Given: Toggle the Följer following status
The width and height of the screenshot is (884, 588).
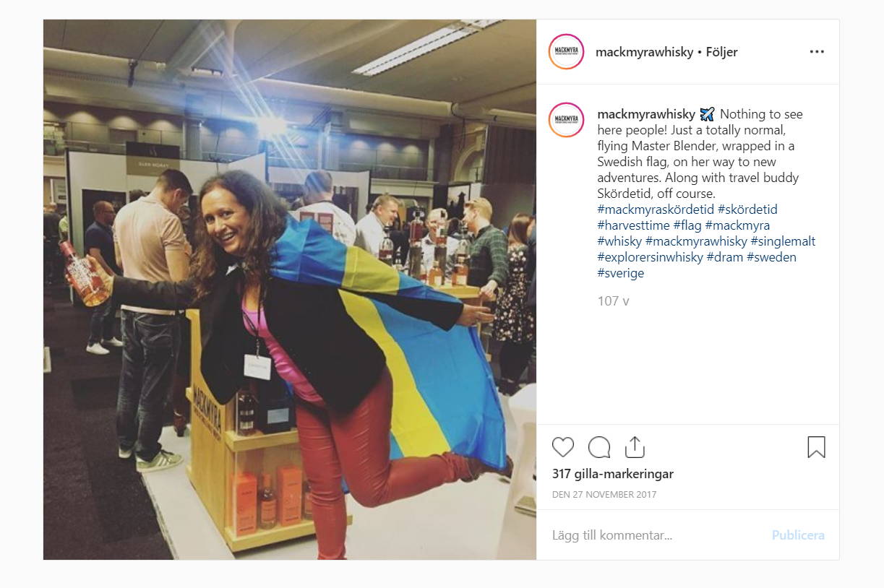Looking at the screenshot, I should [x=721, y=52].
